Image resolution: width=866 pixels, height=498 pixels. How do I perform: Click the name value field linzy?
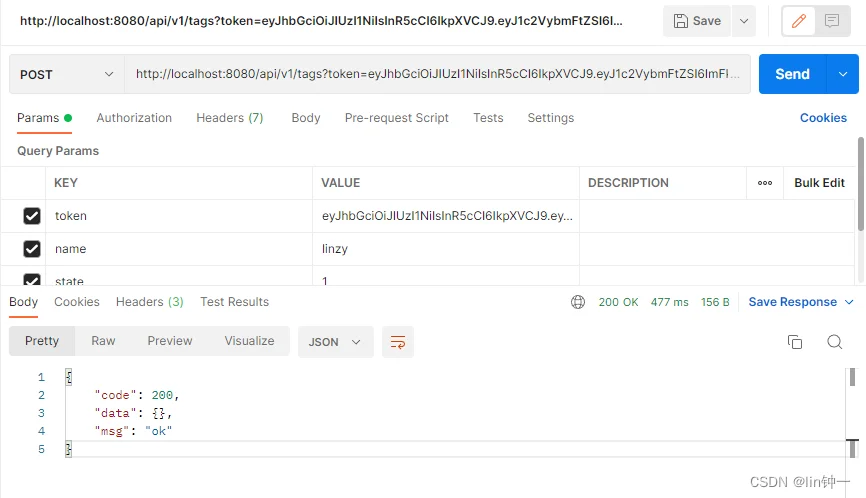click(x=446, y=249)
